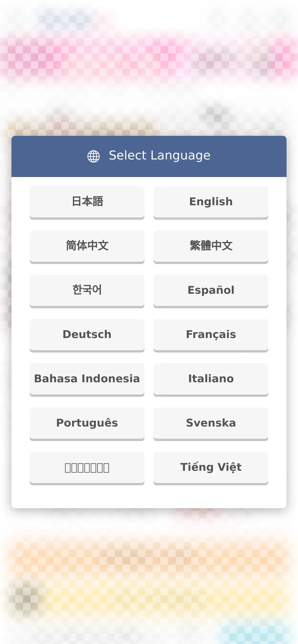Set the language to Français
This screenshot has height=644, width=298.
pyautogui.click(x=211, y=335)
